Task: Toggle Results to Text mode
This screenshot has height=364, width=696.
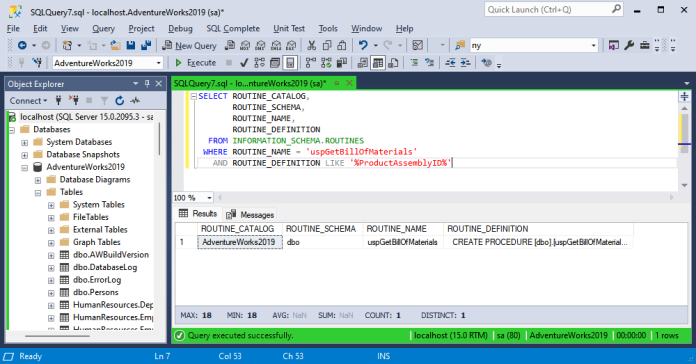Action: coord(363,63)
